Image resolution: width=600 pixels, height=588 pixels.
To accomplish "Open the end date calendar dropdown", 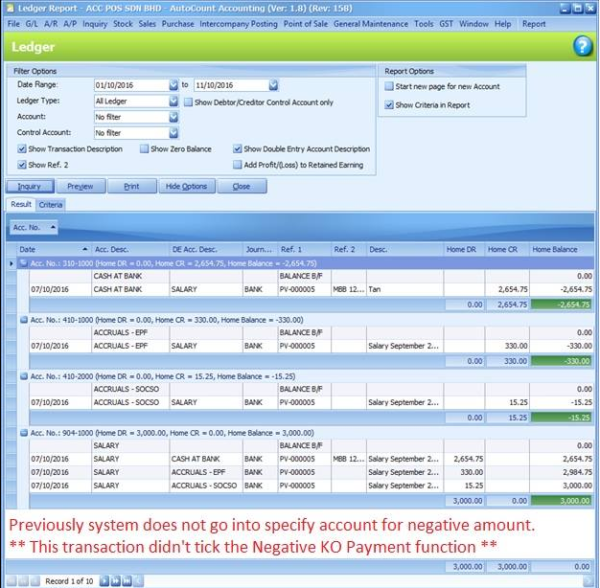I will 273,85.
